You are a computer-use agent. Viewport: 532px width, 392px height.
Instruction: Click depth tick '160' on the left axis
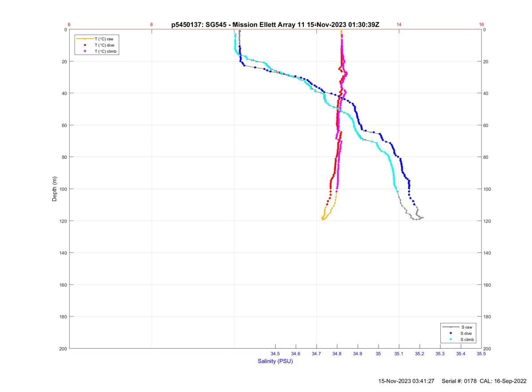[63, 285]
